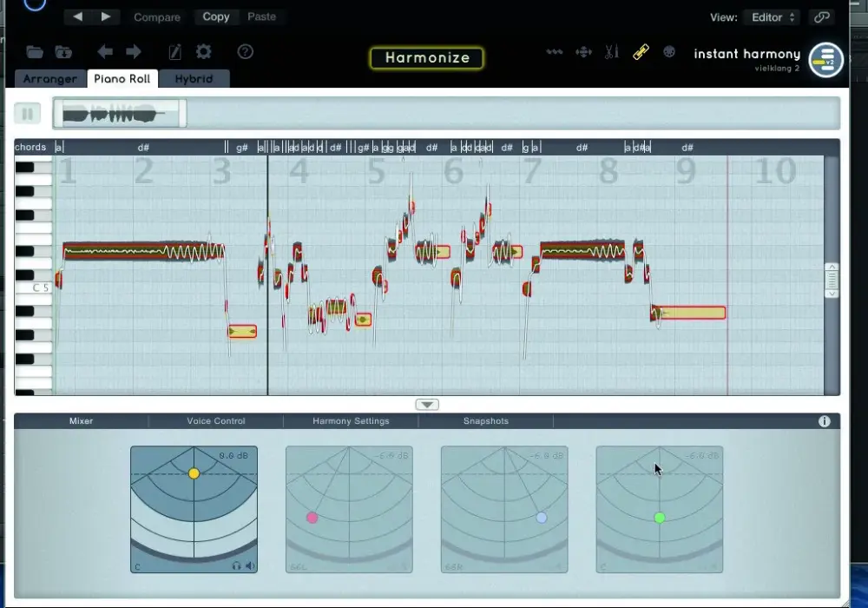This screenshot has height=608, width=868.
Task: Toggle headphone solo on first voice
Action: [x=237, y=566]
